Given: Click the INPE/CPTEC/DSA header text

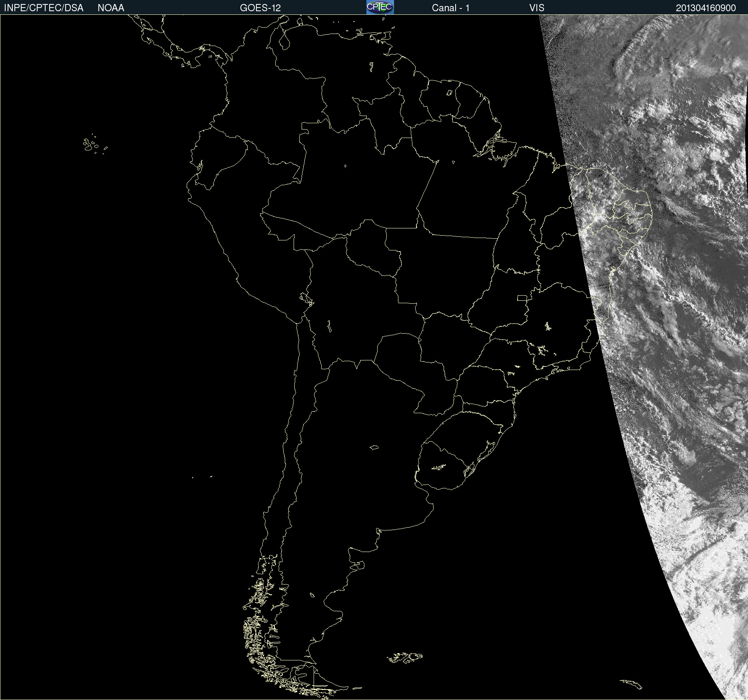Looking at the screenshot, I should point(44,8).
